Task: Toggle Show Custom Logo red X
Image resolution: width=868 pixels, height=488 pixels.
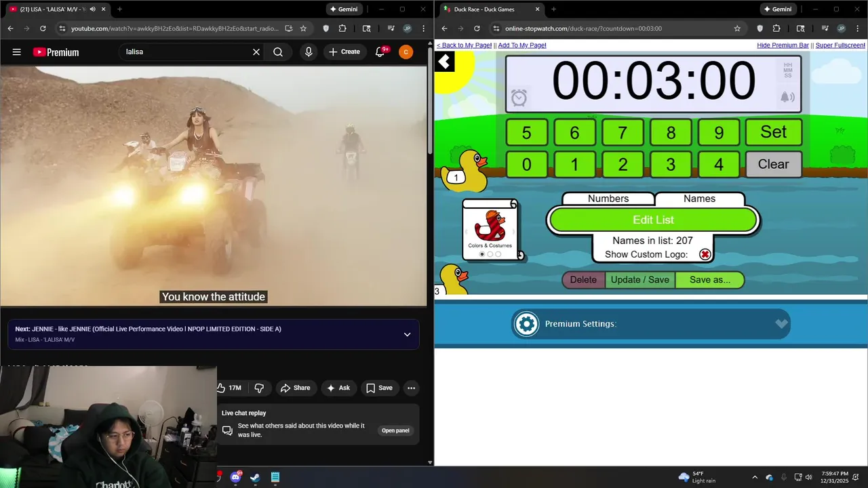Action: [x=705, y=254]
